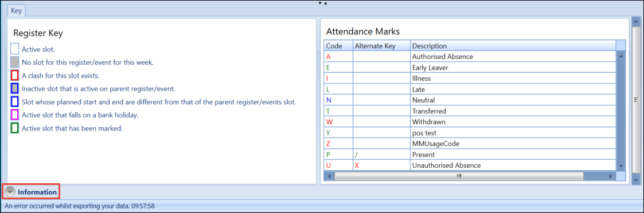Click the grey No slot key box

15,62
